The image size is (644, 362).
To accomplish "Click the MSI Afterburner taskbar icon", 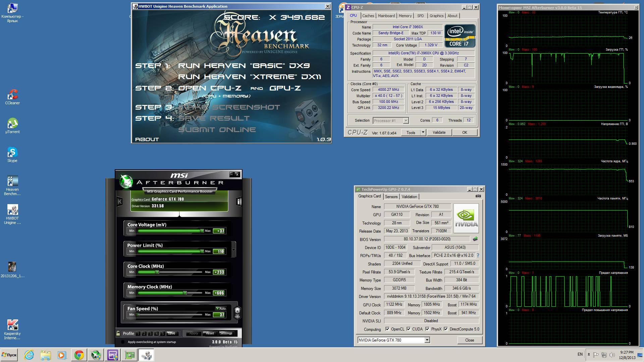I will [96, 355].
